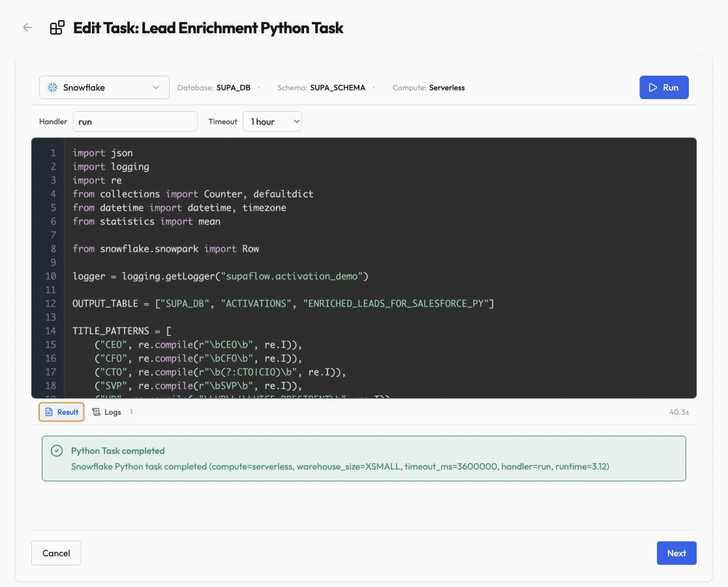
Task: Click the Schema SUPA_SCHEMA value
Action: (x=337, y=87)
